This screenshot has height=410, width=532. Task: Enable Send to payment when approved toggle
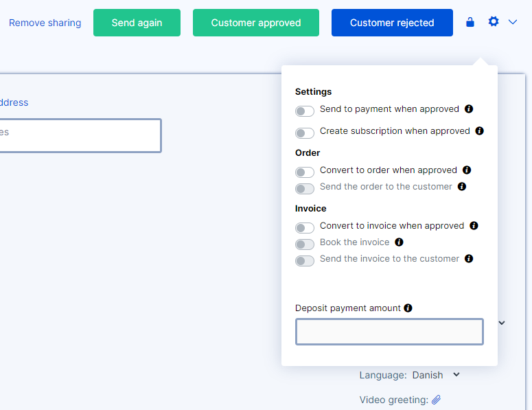304,111
